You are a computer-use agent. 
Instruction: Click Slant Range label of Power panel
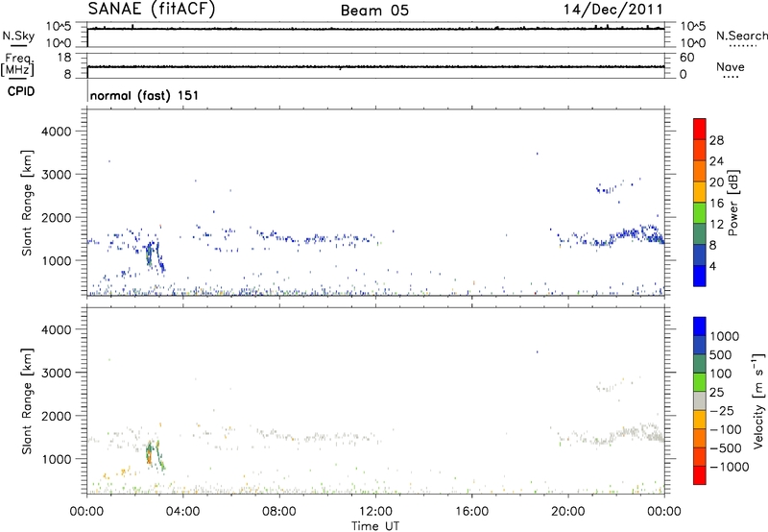click(x=27, y=203)
